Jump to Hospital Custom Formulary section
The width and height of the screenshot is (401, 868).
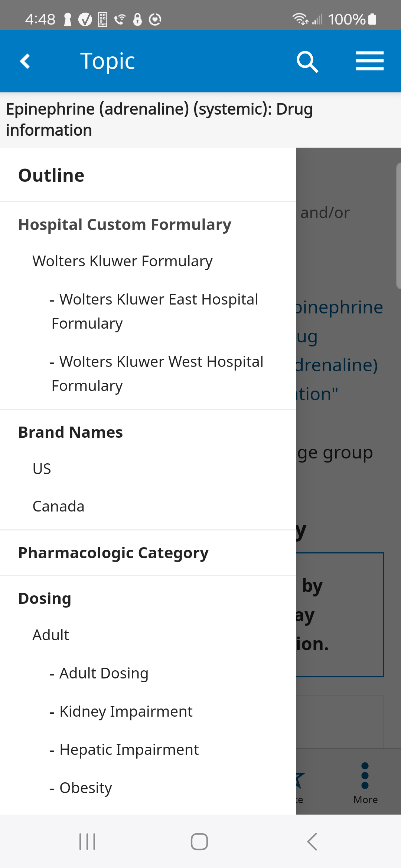125,225
